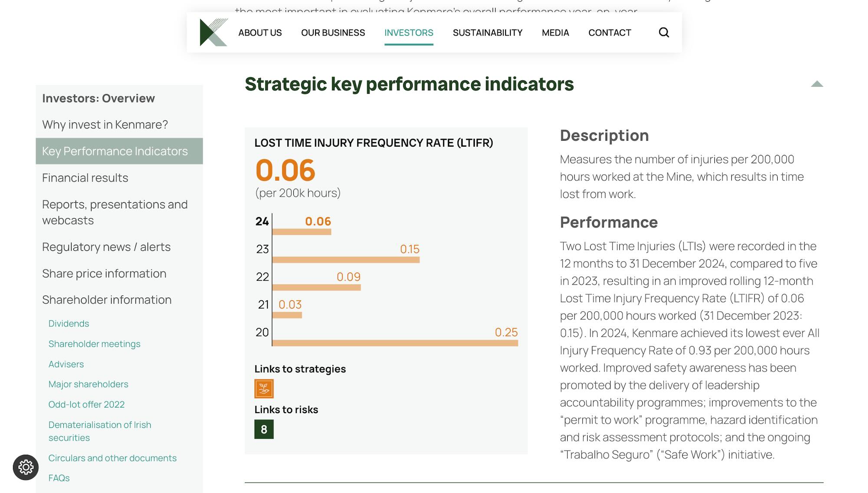The image size is (868, 493).
Task: Open Reports, presentations and webcasts
Action: tap(115, 212)
